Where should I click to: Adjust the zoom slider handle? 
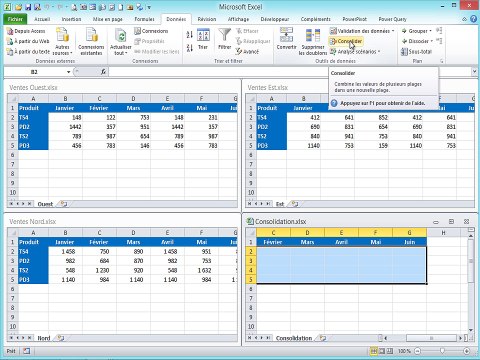click(x=442, y=351)
